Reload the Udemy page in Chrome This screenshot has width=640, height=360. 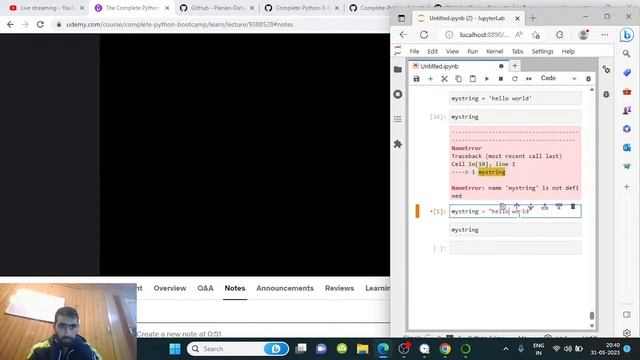pyautogui.click(x=40, y=24)
